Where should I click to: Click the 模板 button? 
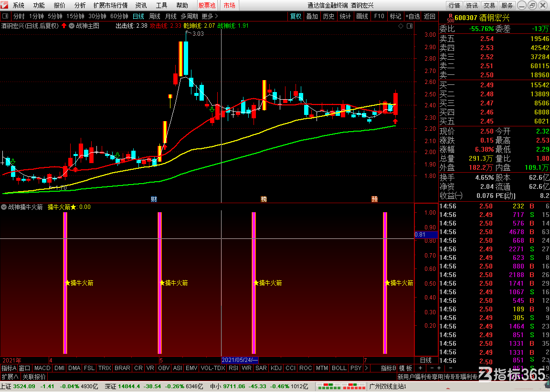[x=406, y=368]
